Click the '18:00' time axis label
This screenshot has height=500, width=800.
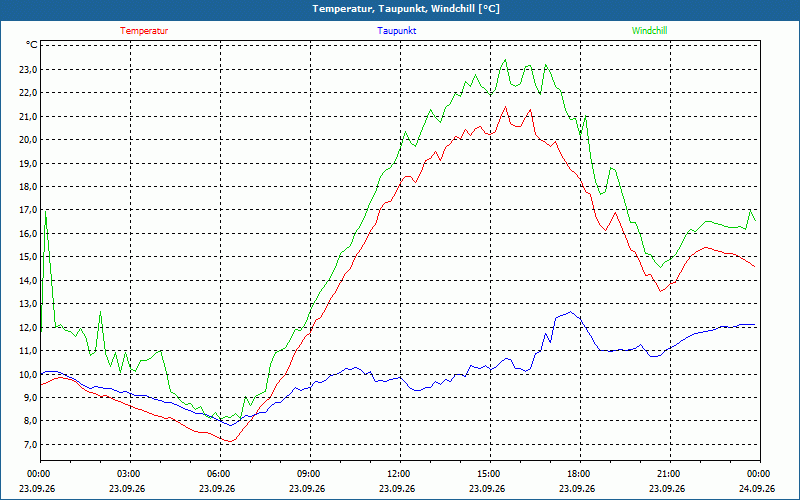click(580, 474)
